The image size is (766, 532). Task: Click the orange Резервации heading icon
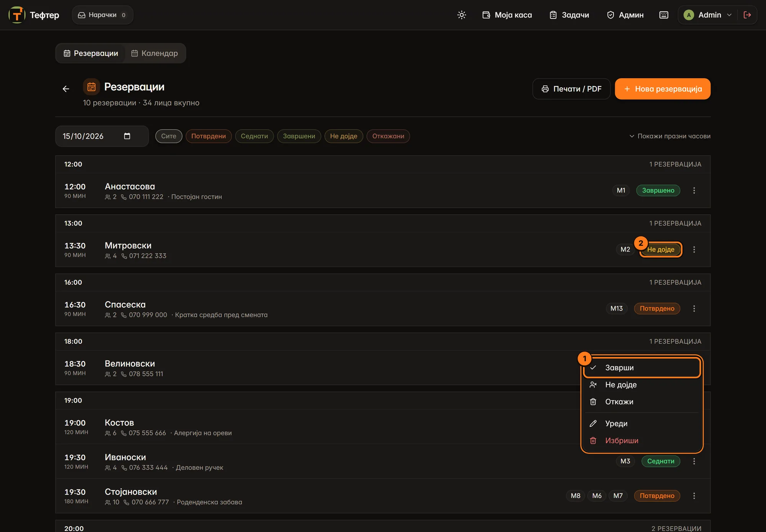pyautogui.click(x=91, y=87)
